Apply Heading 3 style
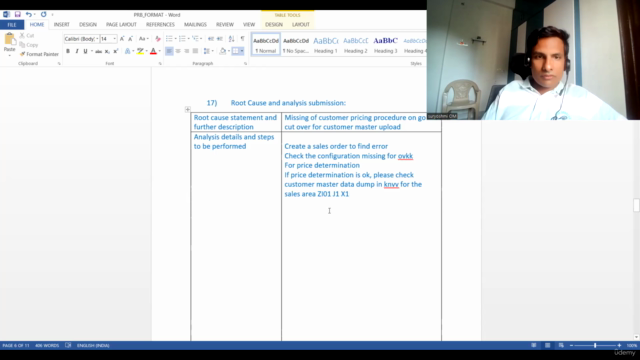Viewport: 640px width, 360px height. tap(385, 44)
